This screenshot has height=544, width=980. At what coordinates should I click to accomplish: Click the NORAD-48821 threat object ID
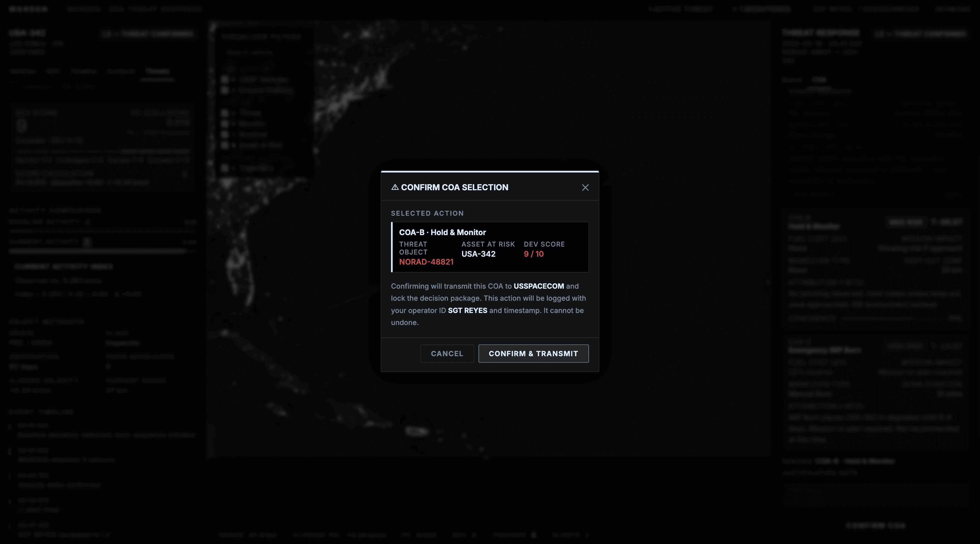[x=426, y=262]
